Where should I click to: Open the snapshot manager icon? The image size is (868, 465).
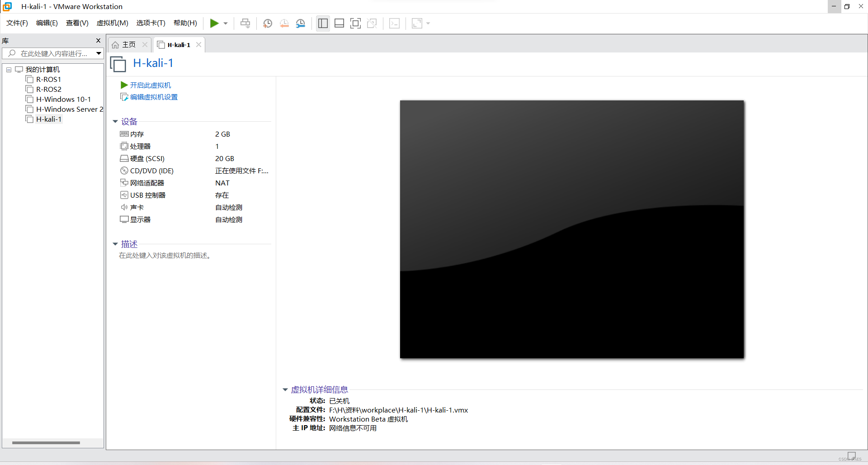301,24
